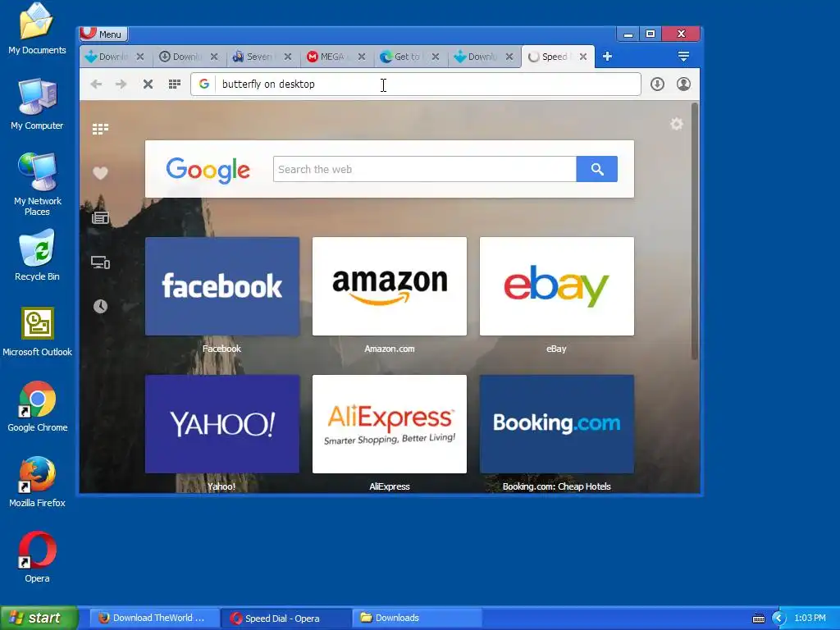Screen dimensions: 840x630
Task: Open the tab menu icon at right of tab bar
Action: pos(683,57)
